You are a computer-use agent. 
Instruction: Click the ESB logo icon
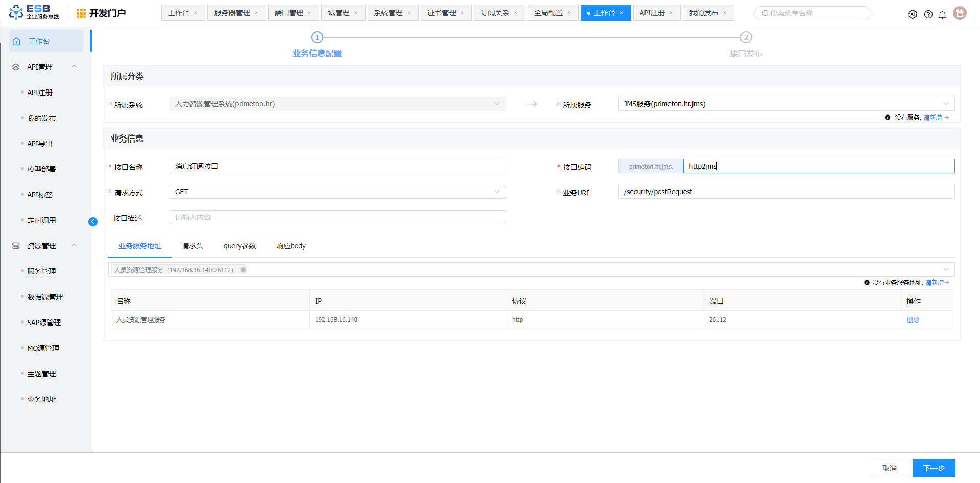pos(16,12)
